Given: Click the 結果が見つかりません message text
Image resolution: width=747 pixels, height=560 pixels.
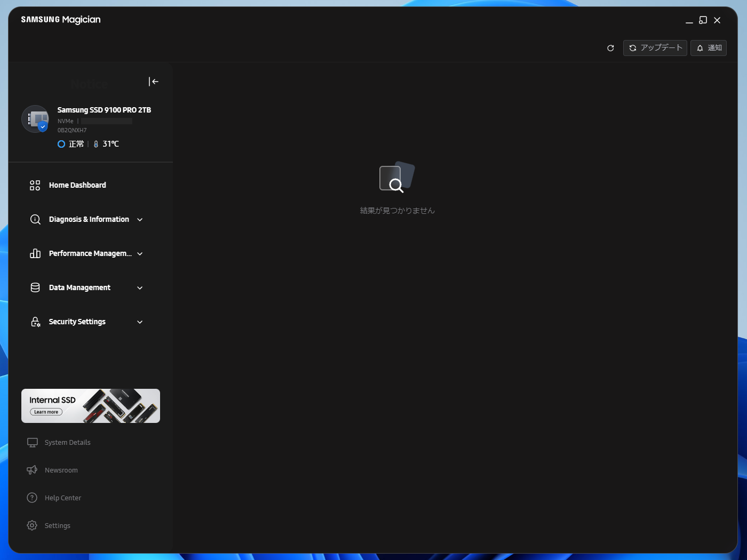Looking at the screenshot, I should (398, 211).
